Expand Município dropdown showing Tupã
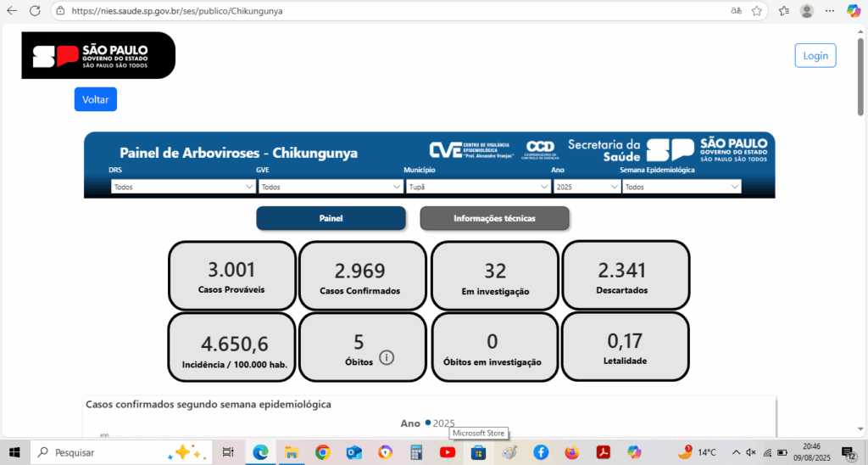Image resolution: width=868 pixels, height=465 pixels. (478, 187)
